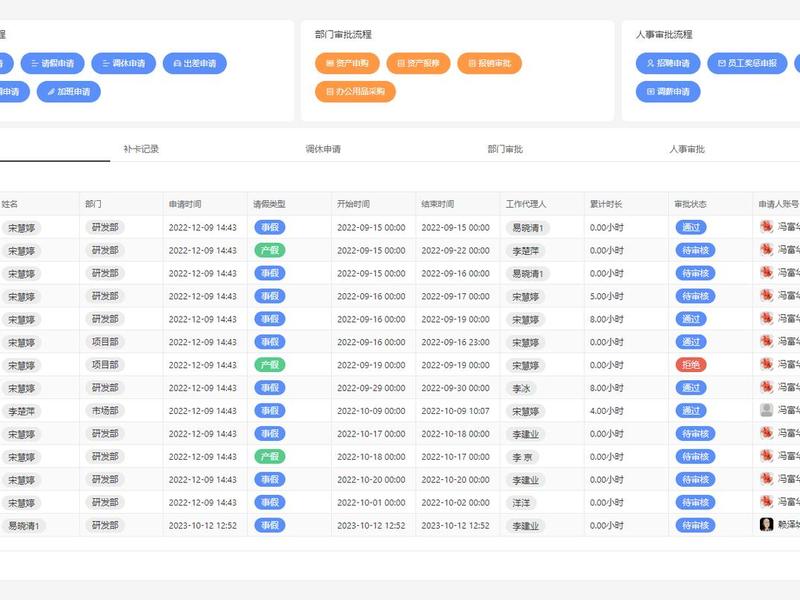Open the 员工奖惩申报 button
Viewport: 800px width, 600px height.
pyautogui.click(x=747, y=63)
